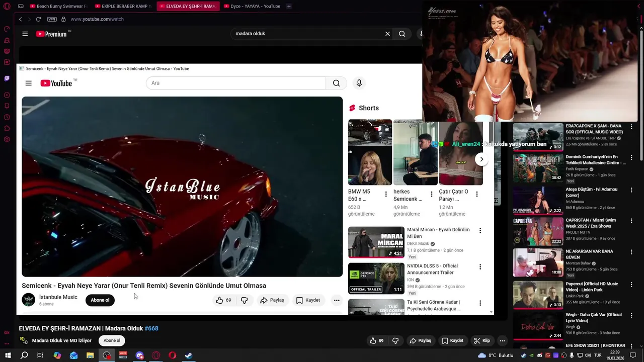This screenshot has width=644, height=362.
Task: Subscribe to İstanbule Music with Abone ol
Action: [100, 300]
